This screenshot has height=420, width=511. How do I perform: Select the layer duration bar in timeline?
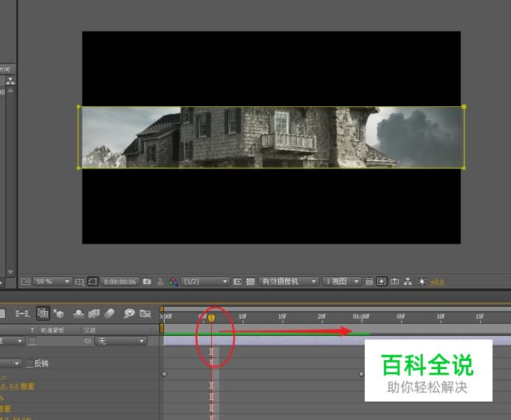337,341
